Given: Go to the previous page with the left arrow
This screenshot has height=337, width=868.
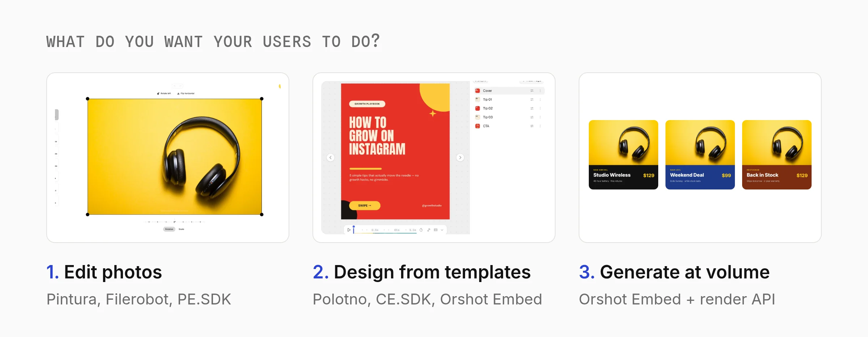Looking at the screenshot, I should coord(330,158).
